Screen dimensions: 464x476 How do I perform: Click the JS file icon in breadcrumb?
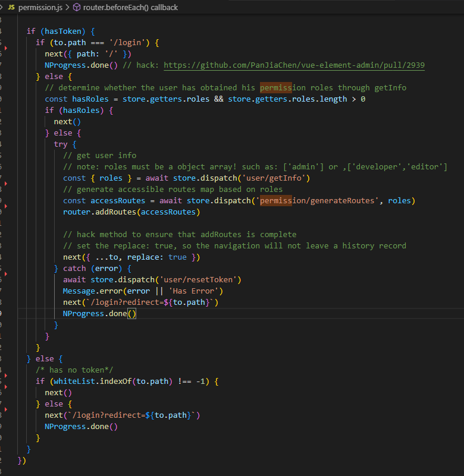[11, 7]
